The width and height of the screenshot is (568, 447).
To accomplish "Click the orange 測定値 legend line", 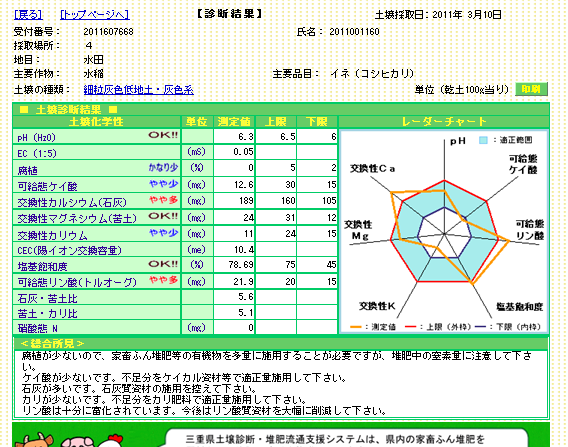I will coord(356,327).
